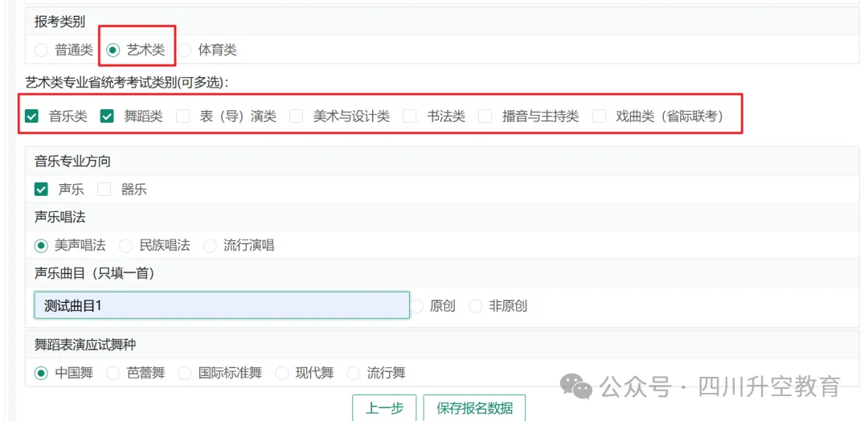Image resolution: width=868 pixels, height=421 pixels.
Task: Pick 流行演唱 singing style
Action: (x=210, y=246)
